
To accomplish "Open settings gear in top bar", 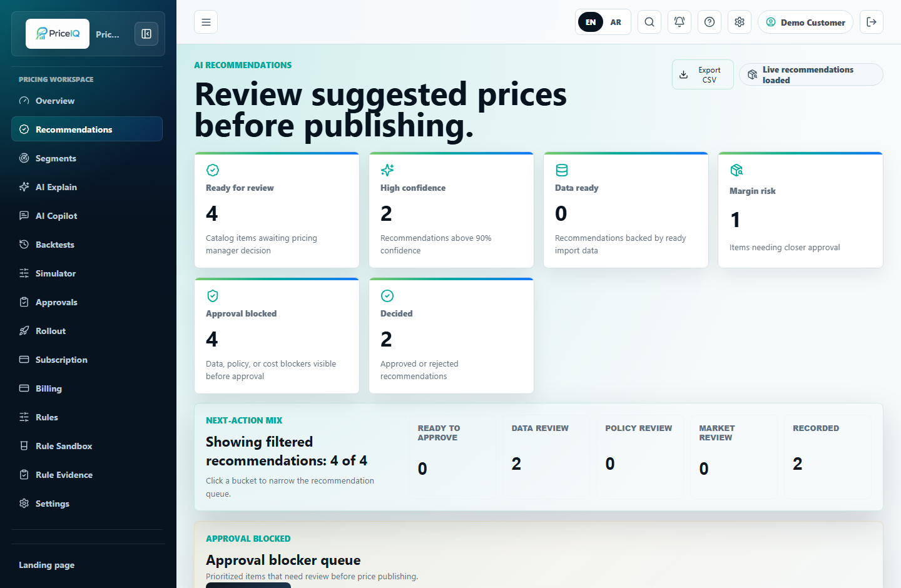I will click(740, 22).
